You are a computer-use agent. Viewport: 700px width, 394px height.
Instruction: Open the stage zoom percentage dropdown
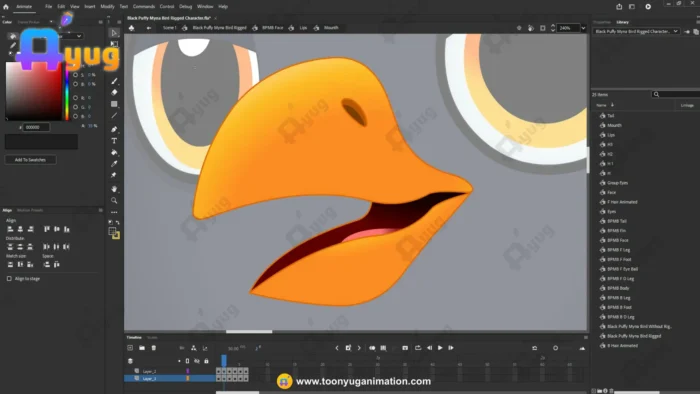tap(583, 28)
